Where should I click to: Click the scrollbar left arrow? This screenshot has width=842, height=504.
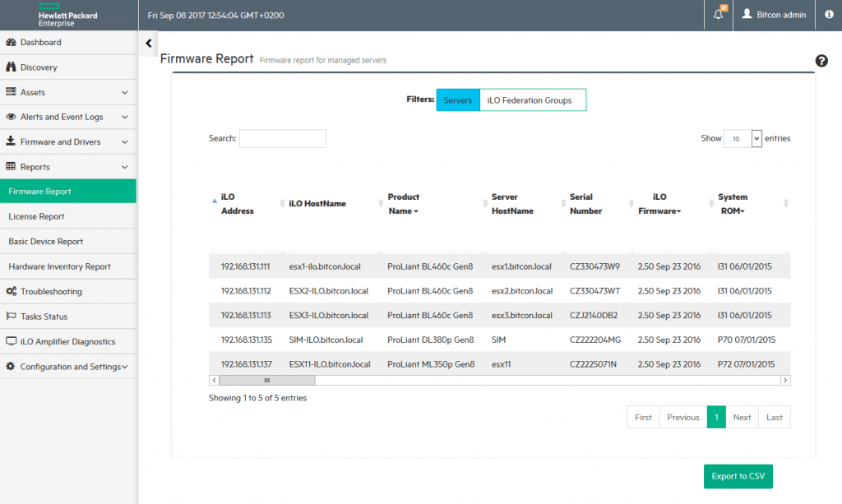(215, 380)
